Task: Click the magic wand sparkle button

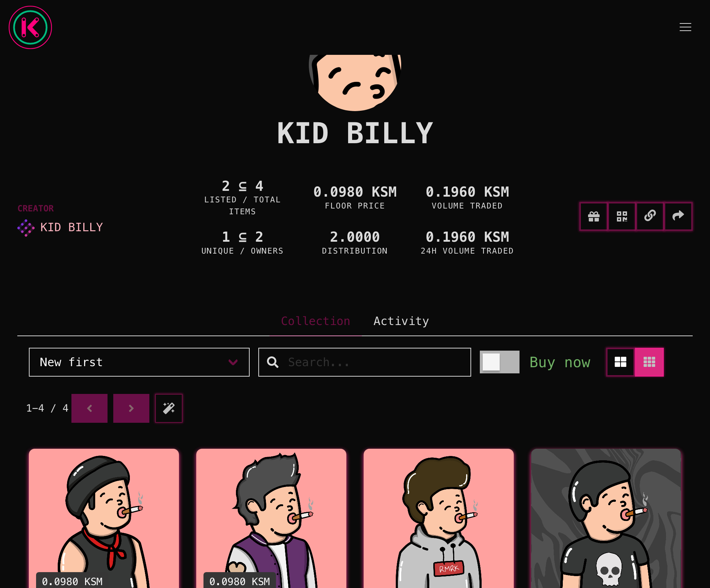Action: point(169,408)
